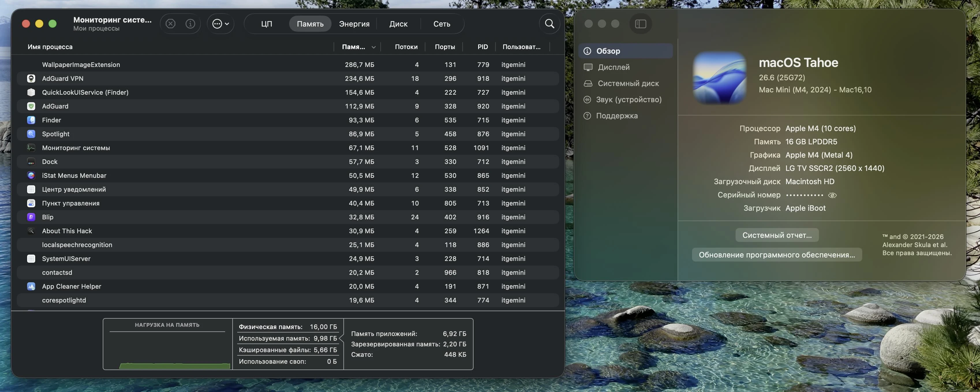Screen dimensions: 980x392
Task: Click the Spotlight process icon
Action: tap(31, 134)
